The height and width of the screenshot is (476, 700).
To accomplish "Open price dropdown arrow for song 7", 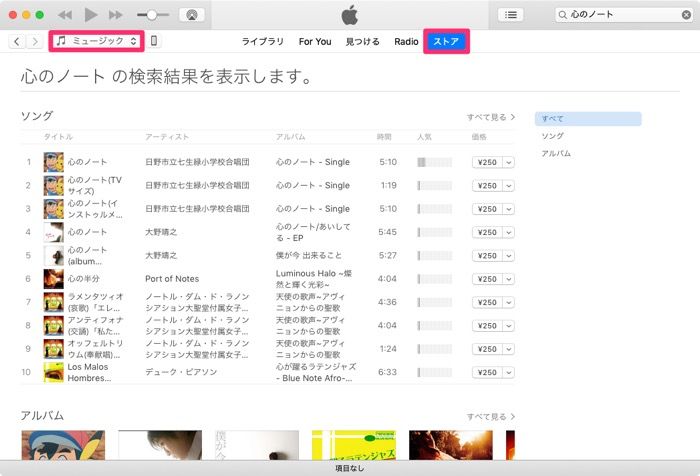I will click(x=508, y=302).
